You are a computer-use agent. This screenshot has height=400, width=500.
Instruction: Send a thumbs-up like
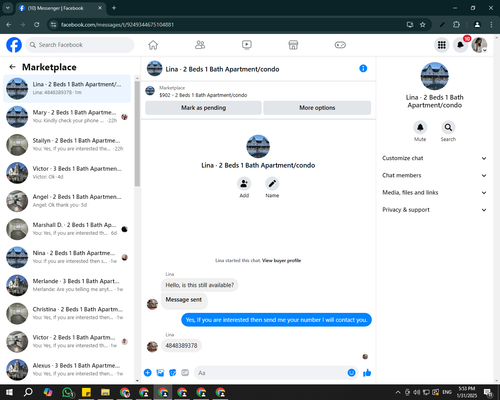pyautogui.click(x=367, y=373)
